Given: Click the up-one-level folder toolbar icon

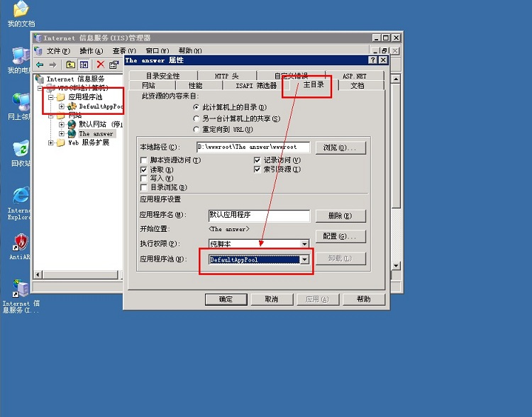Looking at the screenshot, I should [70, 65].
